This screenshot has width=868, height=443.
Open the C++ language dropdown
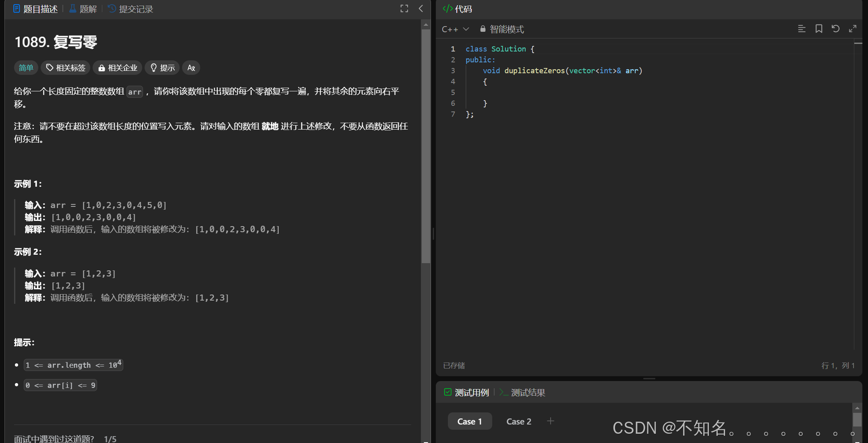[x=455, y=29]
